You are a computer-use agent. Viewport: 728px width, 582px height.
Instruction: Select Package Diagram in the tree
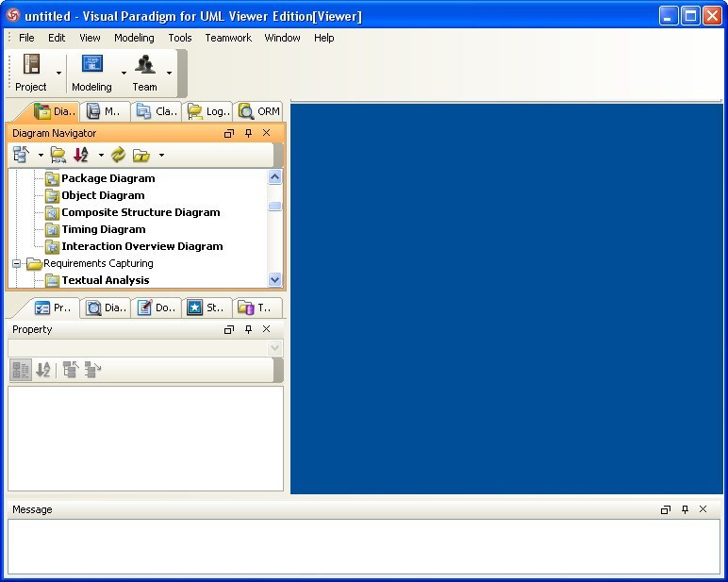108,178
